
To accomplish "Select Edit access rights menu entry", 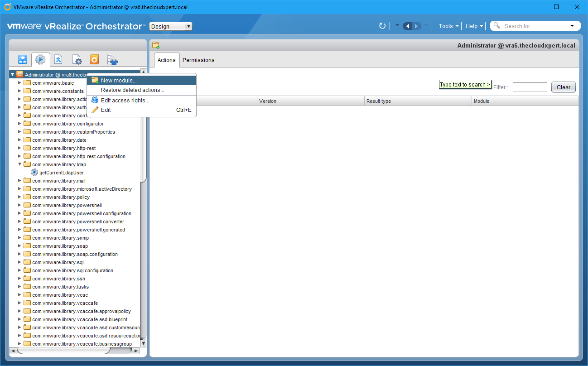I will pyautogui.click(x=125, y=101).
